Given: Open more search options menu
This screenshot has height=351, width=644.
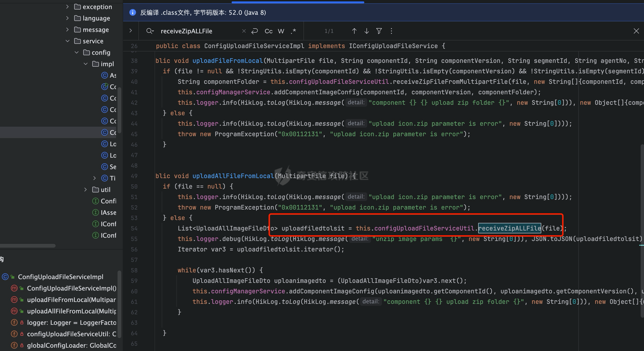Looking at the screenshot, I should tap(391, 31).
